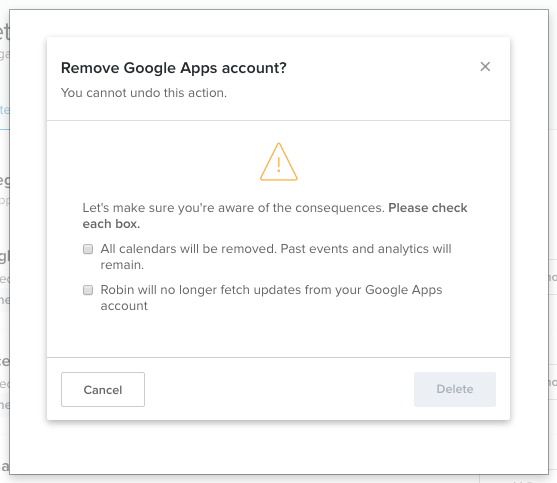Click the word 'account' under second checkbox label
The image size is (557, 483).
point(124,306)
